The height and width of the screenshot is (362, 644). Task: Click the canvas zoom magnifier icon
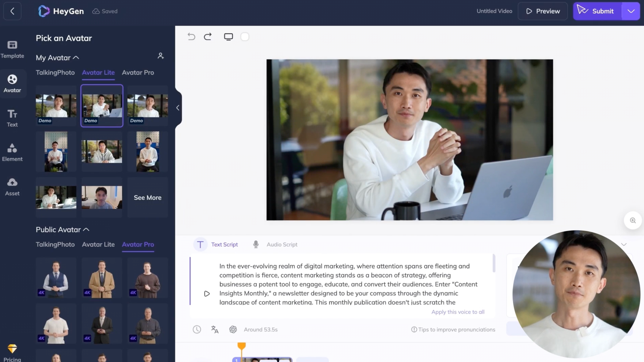coord(633,221)
